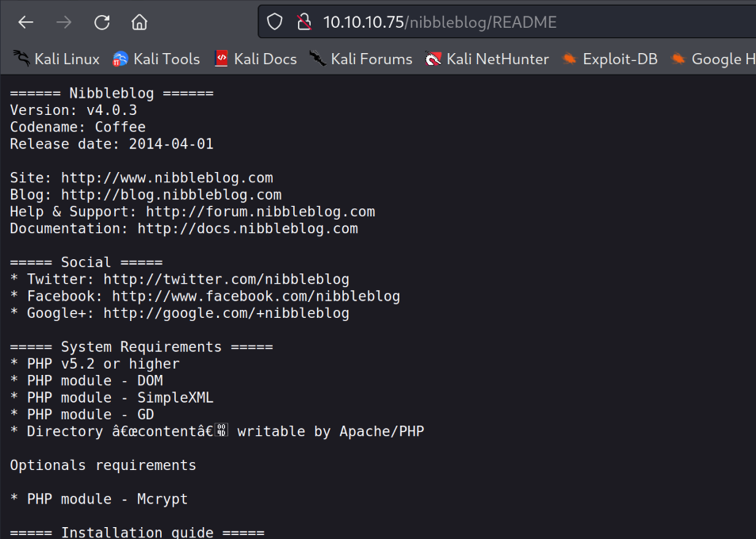
Task: Open the tracking protection shield icon
Action: click(x=275, y=22)
